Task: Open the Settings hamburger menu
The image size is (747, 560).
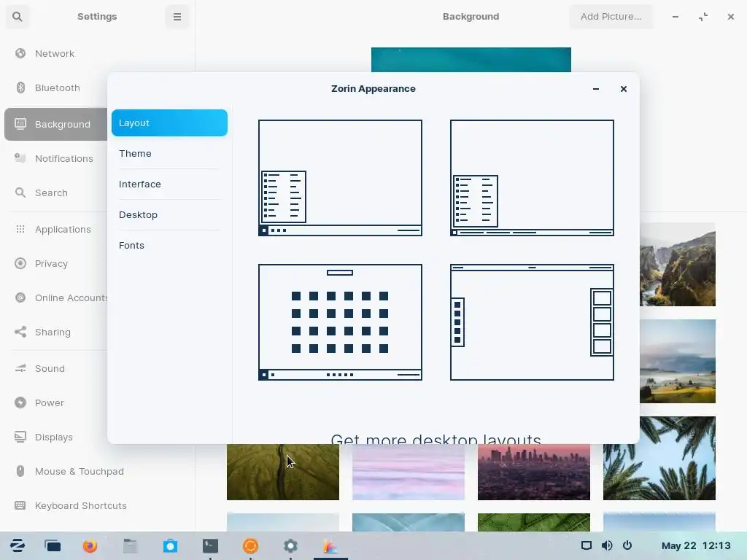Action: tap(177, 17)
